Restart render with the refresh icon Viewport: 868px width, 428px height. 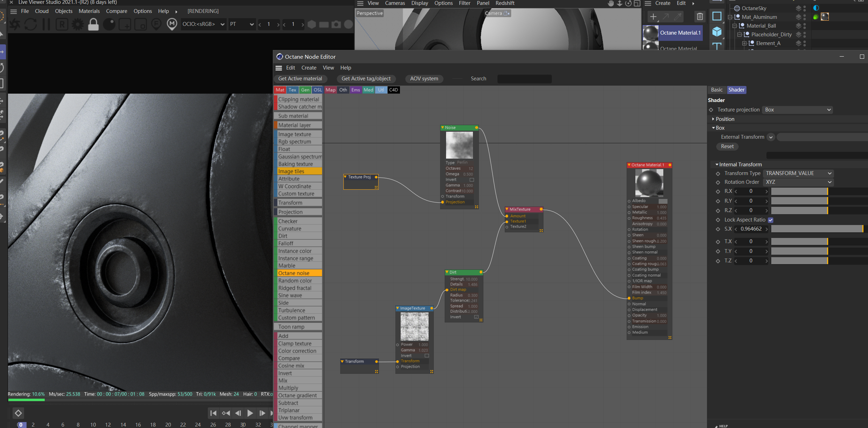point(30,24)
